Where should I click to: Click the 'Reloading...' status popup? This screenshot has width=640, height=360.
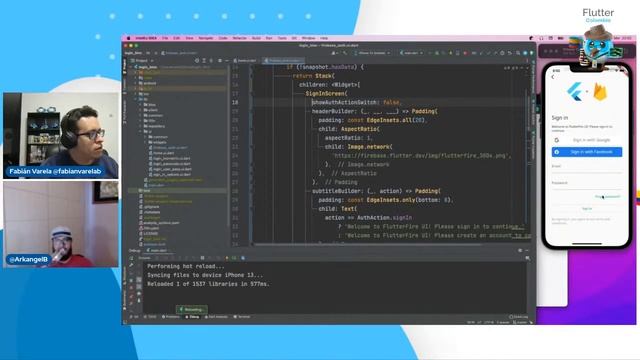192,309
